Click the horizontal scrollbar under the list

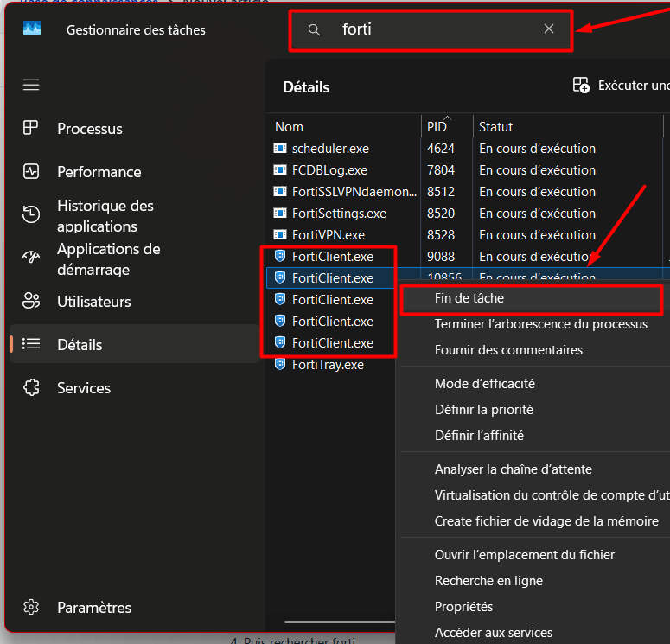click(x=340, y=622)
